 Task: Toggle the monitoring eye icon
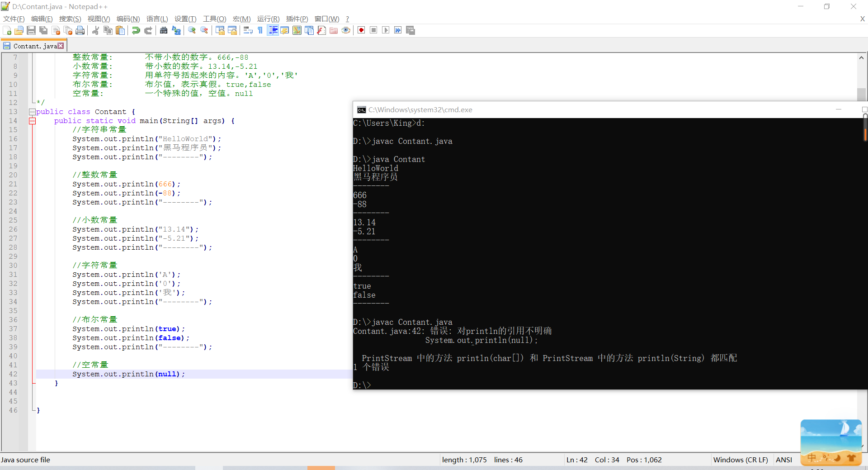pyautogui.click(x=346, y=30)
